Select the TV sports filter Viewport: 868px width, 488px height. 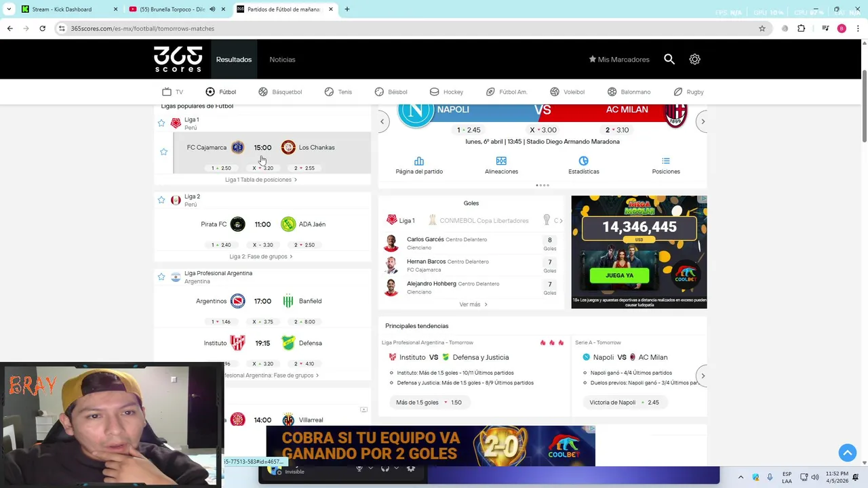(172, 91)
